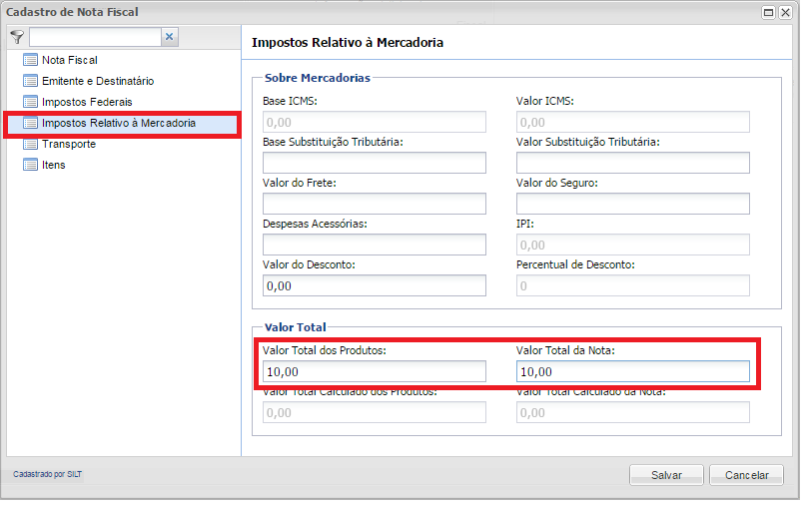812x505 pixels.
Task: Click the Valor Total dos Produtos field
Action: 374,372
